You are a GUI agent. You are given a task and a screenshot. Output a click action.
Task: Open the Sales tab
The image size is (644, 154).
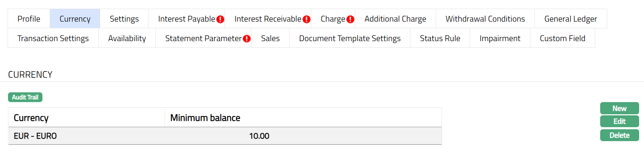(x=270, y=38)
